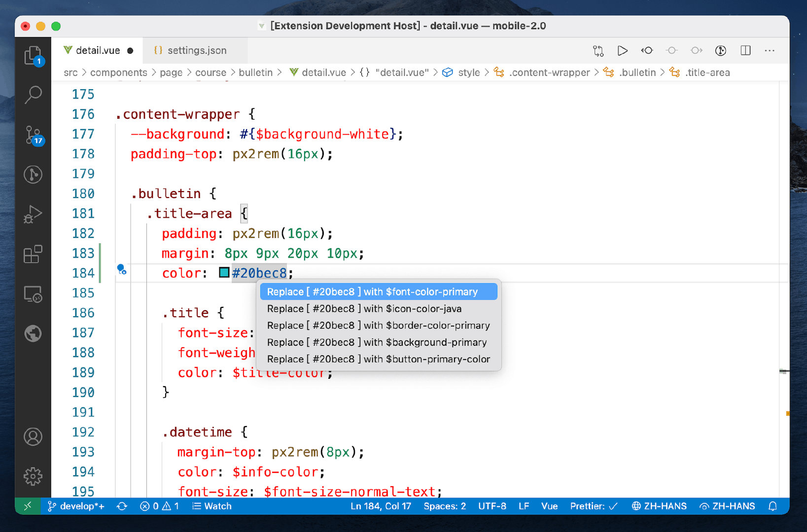Select style in the breadcrumb
The image size is (807, 532).
pyautogui.click(x=461, y=72)
